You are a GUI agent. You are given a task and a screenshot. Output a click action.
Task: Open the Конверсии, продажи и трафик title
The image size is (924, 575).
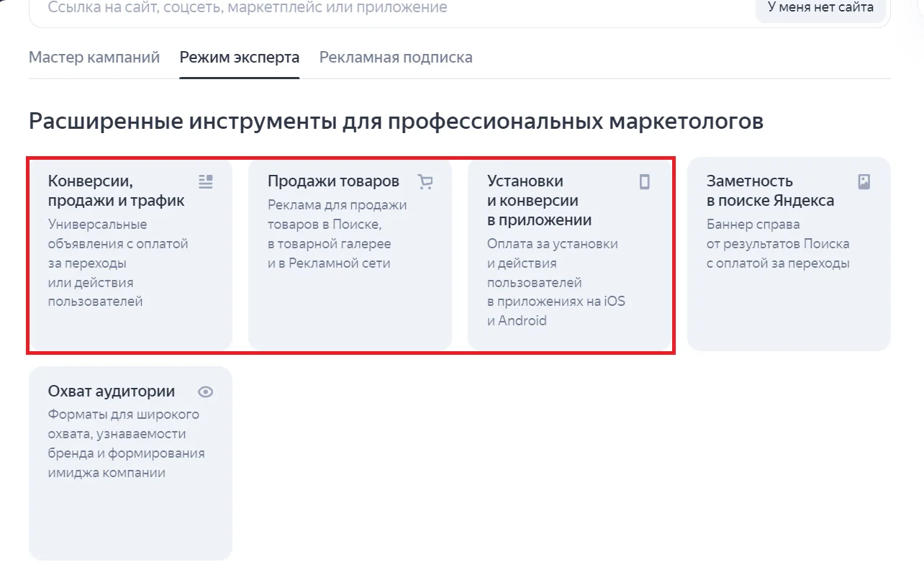pyautogui.click(x=117, y=191)
